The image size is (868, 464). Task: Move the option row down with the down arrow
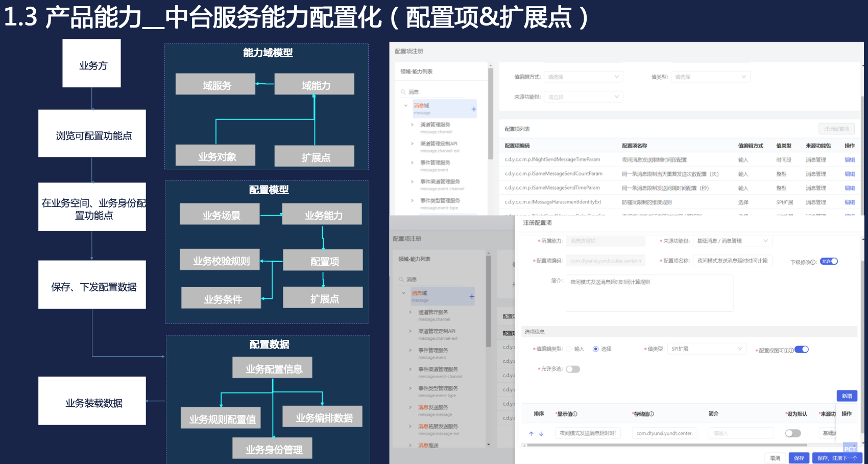point(541,433)
